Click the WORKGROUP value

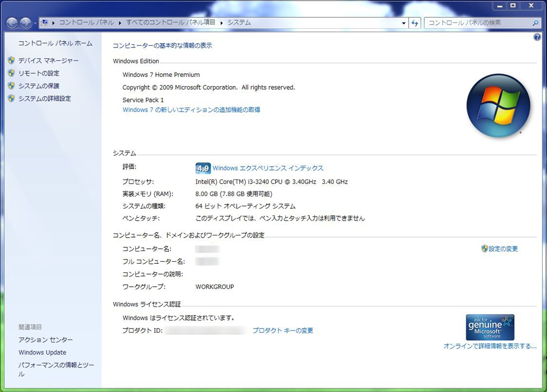pyautogui.click(x=215, y=287)
